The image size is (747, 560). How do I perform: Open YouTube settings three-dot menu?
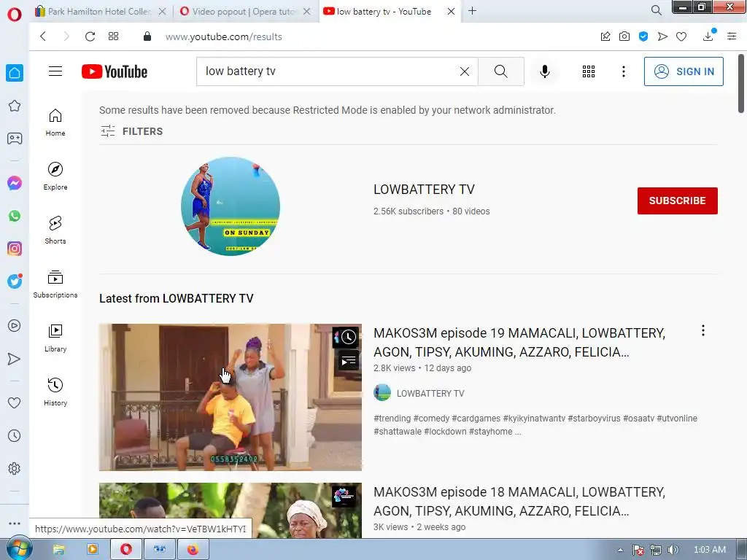tap(623, 71)
